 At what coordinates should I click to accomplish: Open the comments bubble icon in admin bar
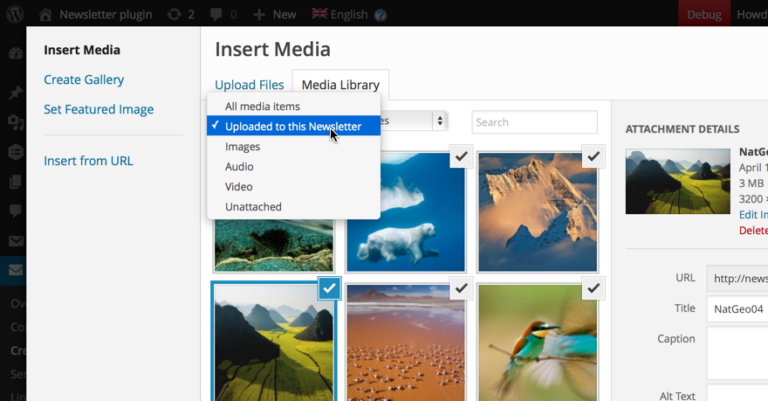coord(216,15)
